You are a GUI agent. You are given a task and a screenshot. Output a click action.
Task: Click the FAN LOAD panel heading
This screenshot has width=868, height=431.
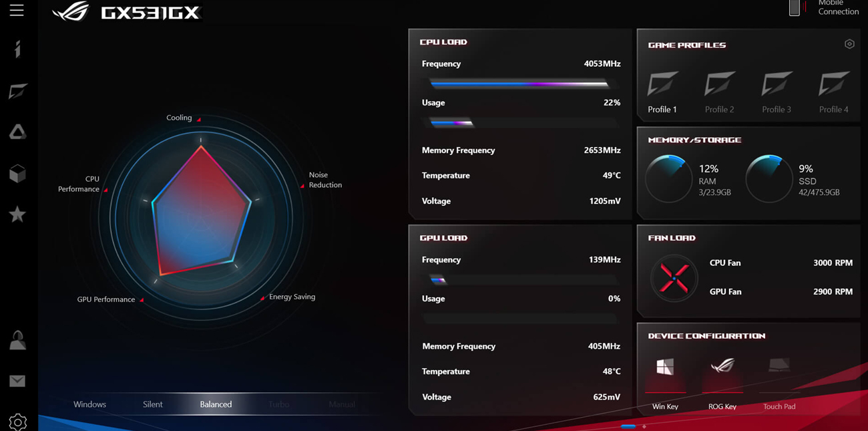point(672,238)
